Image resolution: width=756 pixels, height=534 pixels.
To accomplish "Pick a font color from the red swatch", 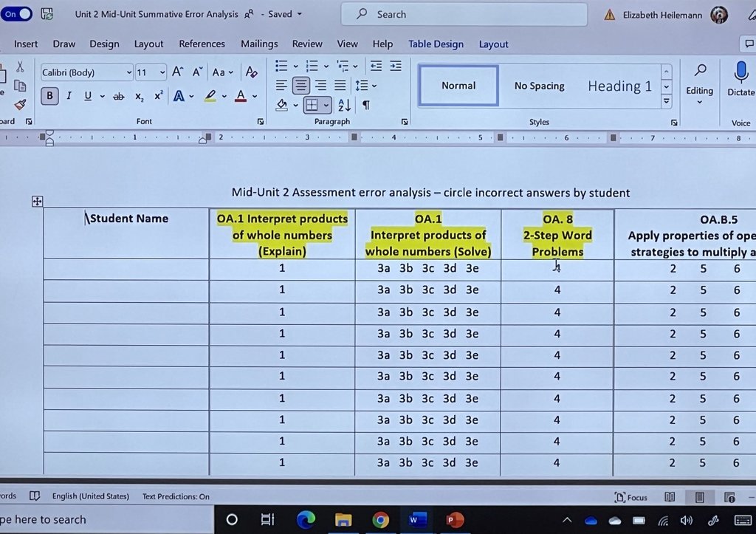I will [240, 96].
